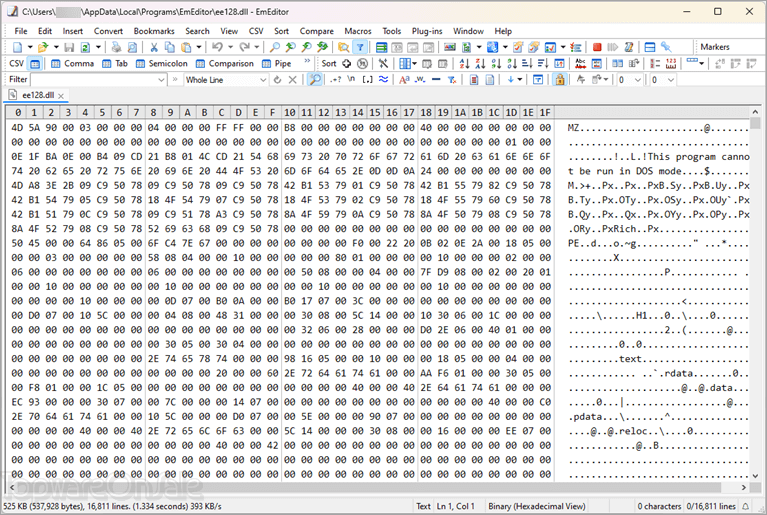This screenshot has height=515, width=767.
Task: Open the Plug-ins menu
Action: (427, 31)
